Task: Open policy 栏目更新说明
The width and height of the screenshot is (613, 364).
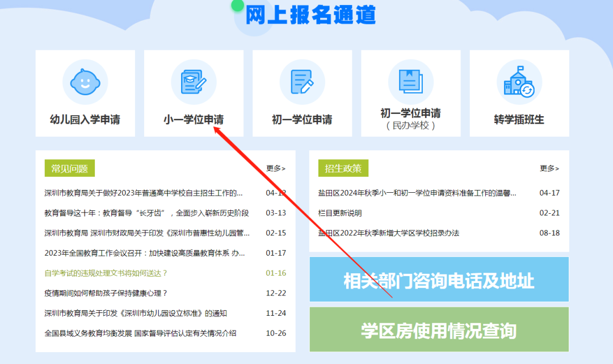Action: pos(340,213)
